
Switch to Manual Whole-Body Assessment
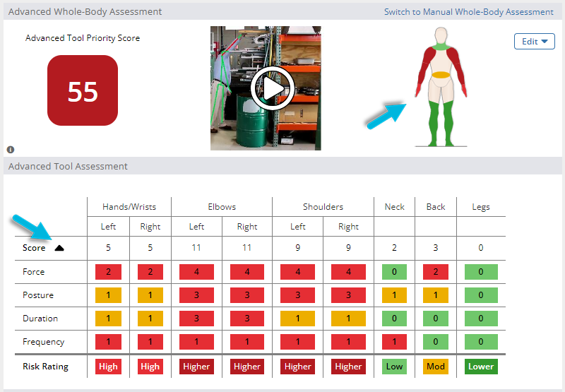(468, 12)
